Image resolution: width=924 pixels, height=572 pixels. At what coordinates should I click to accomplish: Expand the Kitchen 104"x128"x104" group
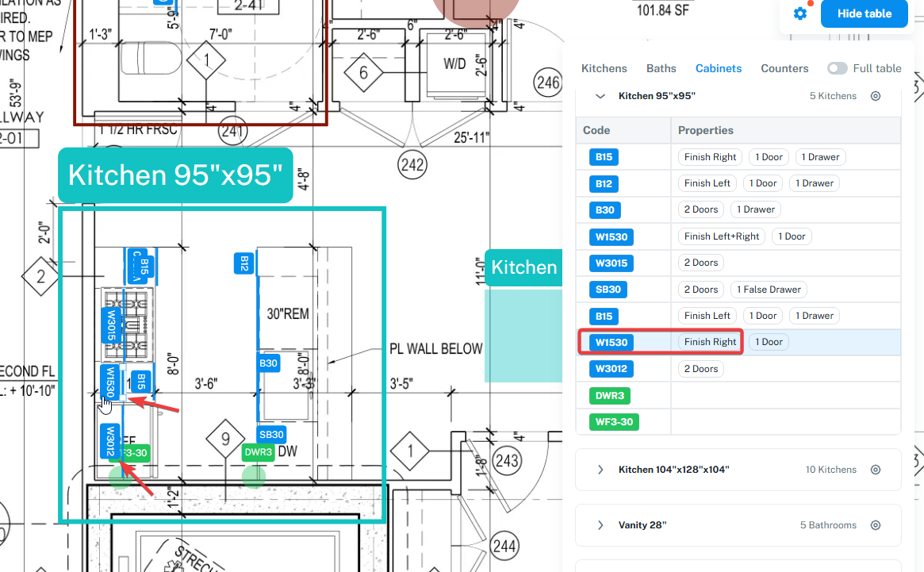point(600,470)
